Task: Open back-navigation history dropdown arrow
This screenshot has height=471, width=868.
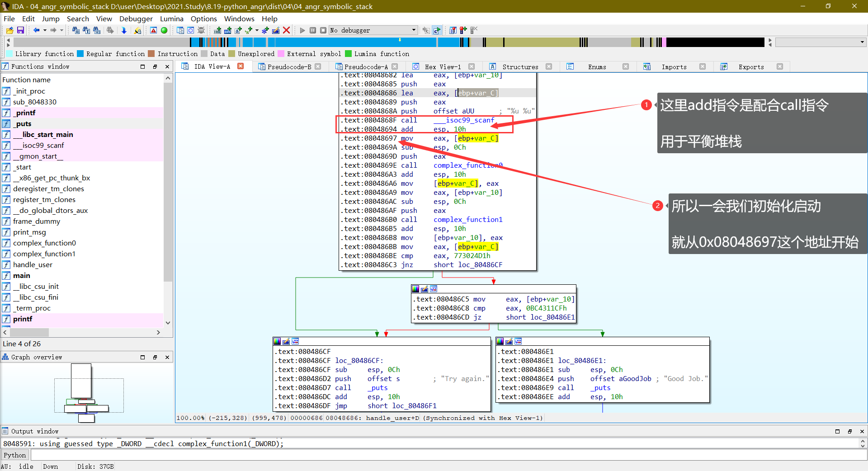Action: [45, 30]
